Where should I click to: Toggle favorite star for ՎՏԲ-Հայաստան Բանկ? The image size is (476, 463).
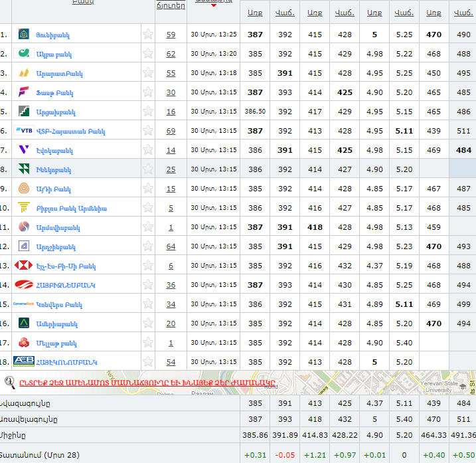pyautogui.click(x=148, y=130)
